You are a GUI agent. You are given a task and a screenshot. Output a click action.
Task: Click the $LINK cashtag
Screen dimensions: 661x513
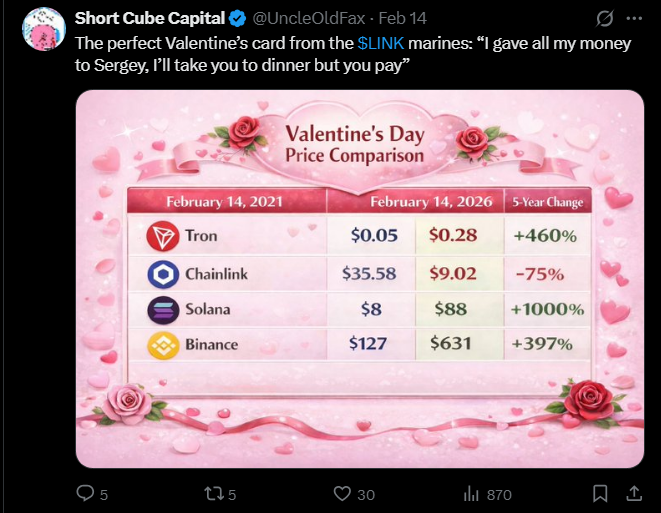click(381, 43)
